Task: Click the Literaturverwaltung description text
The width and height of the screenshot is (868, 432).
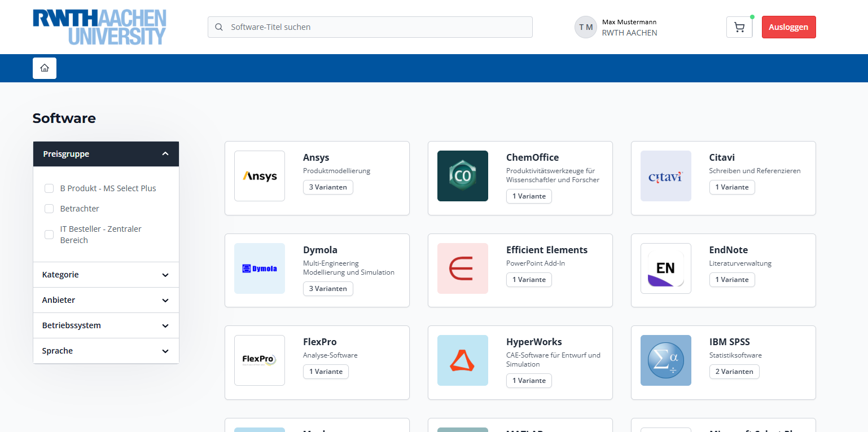Action: point(740,263)
